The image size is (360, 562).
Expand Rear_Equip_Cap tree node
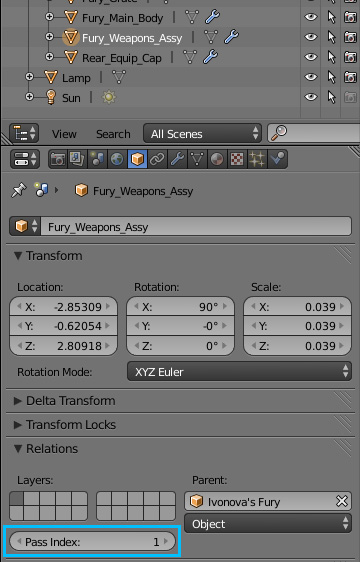49,57
